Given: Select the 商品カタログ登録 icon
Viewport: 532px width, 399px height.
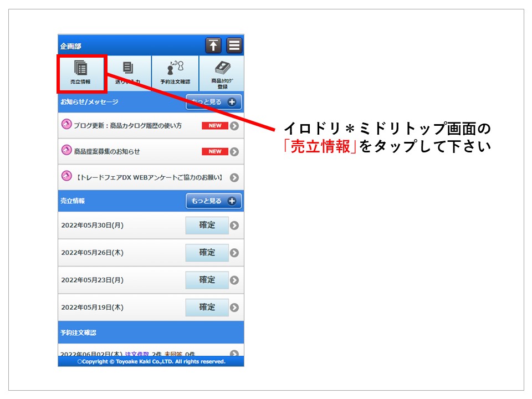Looking at the screenshot, I should (x=222, y=73).
